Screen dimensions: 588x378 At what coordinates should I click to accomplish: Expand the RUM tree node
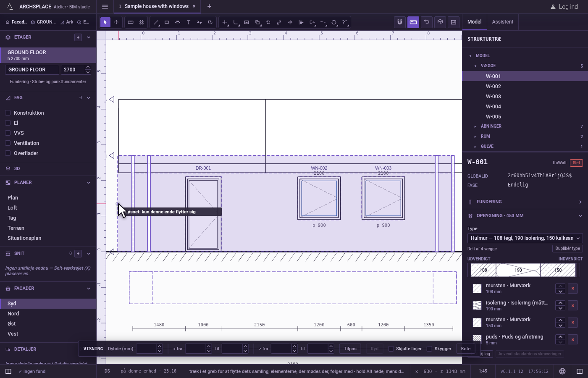[475, 136]
